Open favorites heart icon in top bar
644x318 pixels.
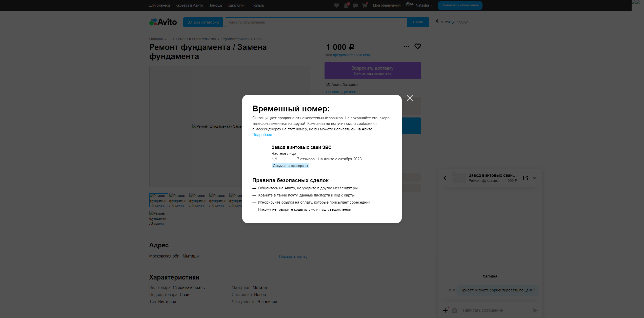pyautogui.click(x=336, y=5)
